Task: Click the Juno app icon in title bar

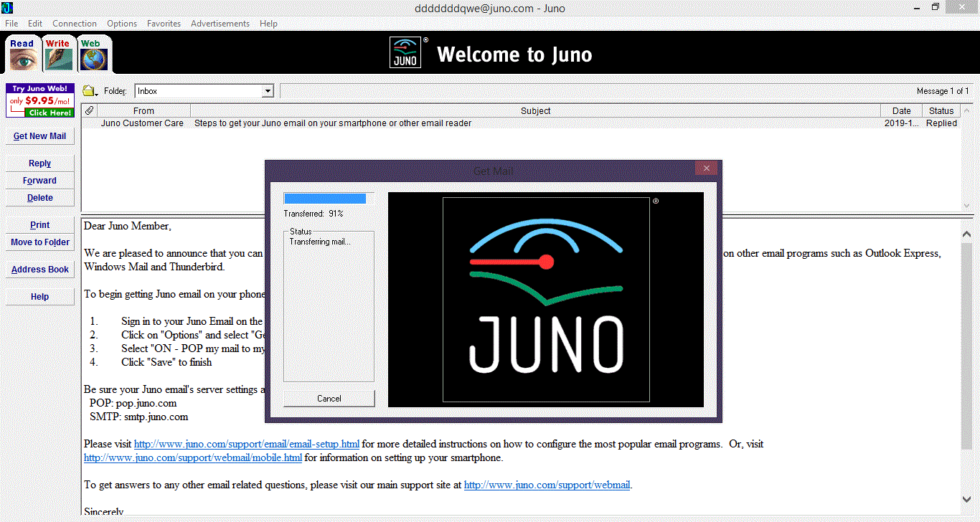Action: click(7, 8)
